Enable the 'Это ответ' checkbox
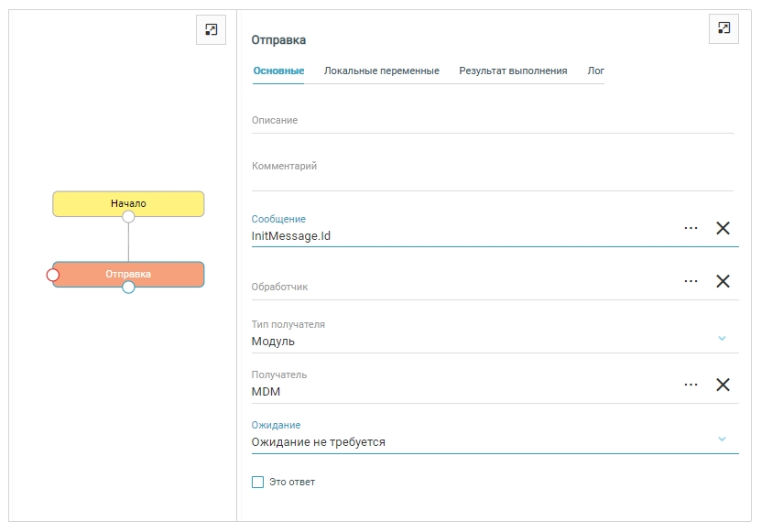 pos(257,482)
